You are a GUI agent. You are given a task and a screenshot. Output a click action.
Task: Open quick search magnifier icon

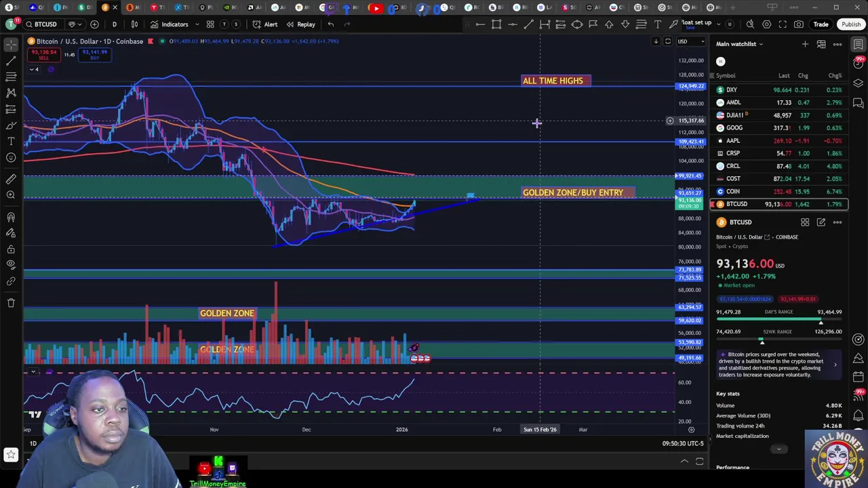[x=750, y=24]
